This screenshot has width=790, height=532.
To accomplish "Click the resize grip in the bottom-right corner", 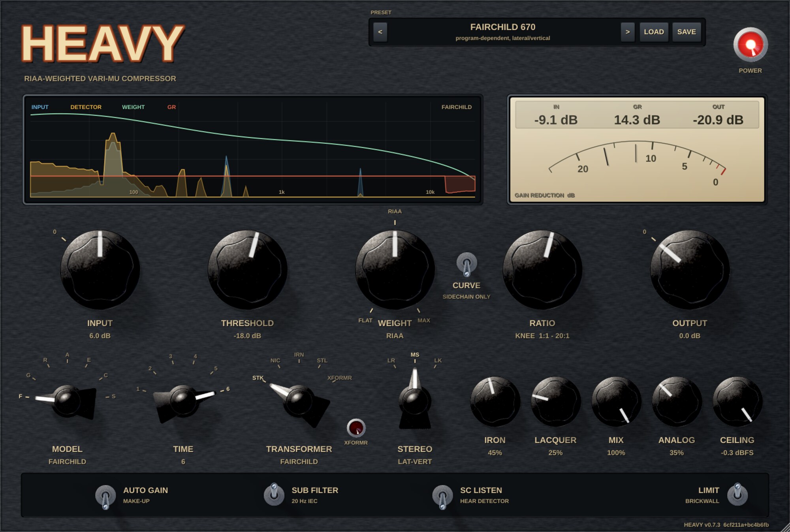I will (x=785, y=527).
